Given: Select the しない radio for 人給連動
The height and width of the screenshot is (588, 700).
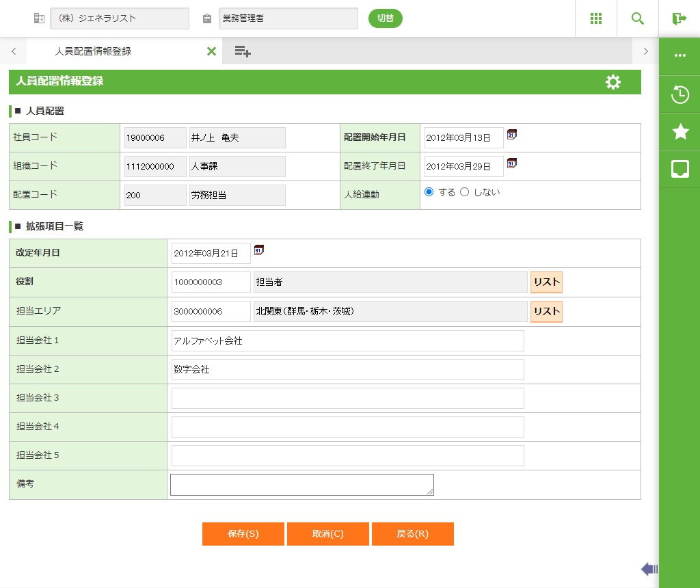Looking at the screenshot, I should tap(465, 192).
